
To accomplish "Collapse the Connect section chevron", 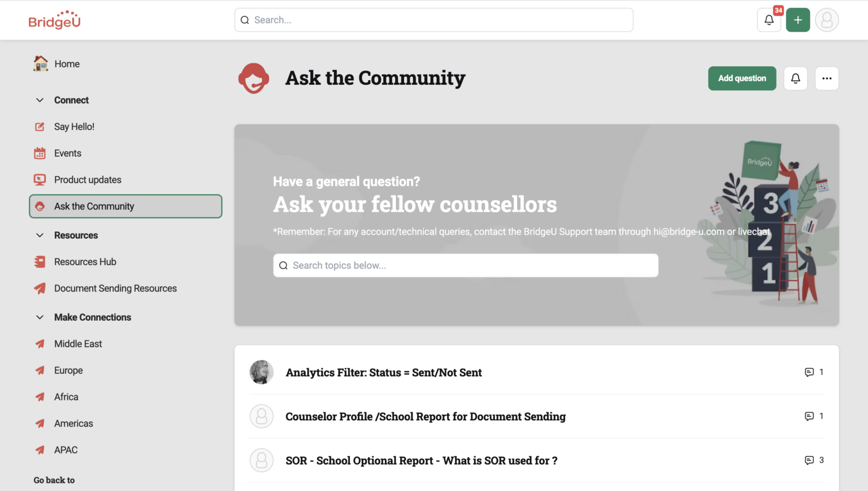I will coord(40,100).
